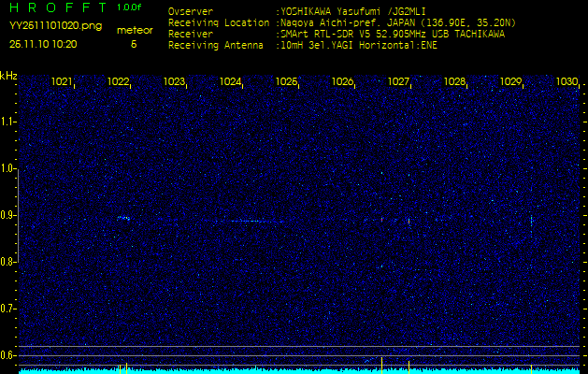Click the 0.9 frequency axis label

(8, 215)
